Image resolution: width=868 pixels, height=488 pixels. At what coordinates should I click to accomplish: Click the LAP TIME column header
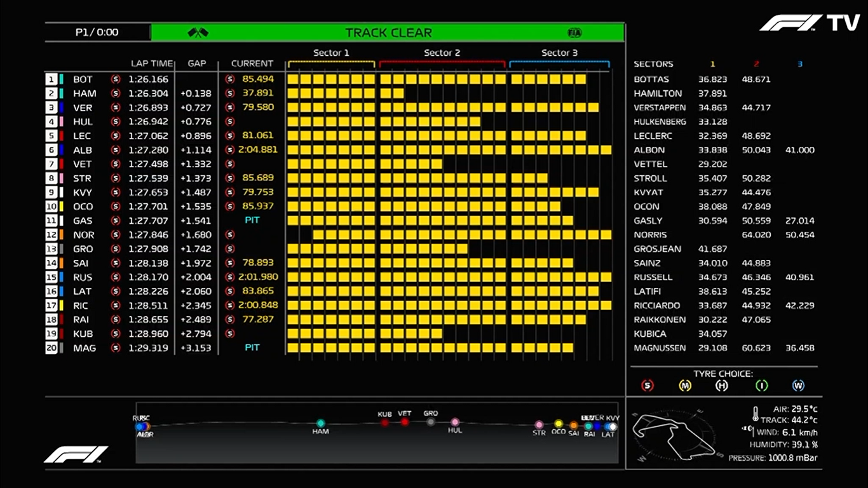click(151, 64)
